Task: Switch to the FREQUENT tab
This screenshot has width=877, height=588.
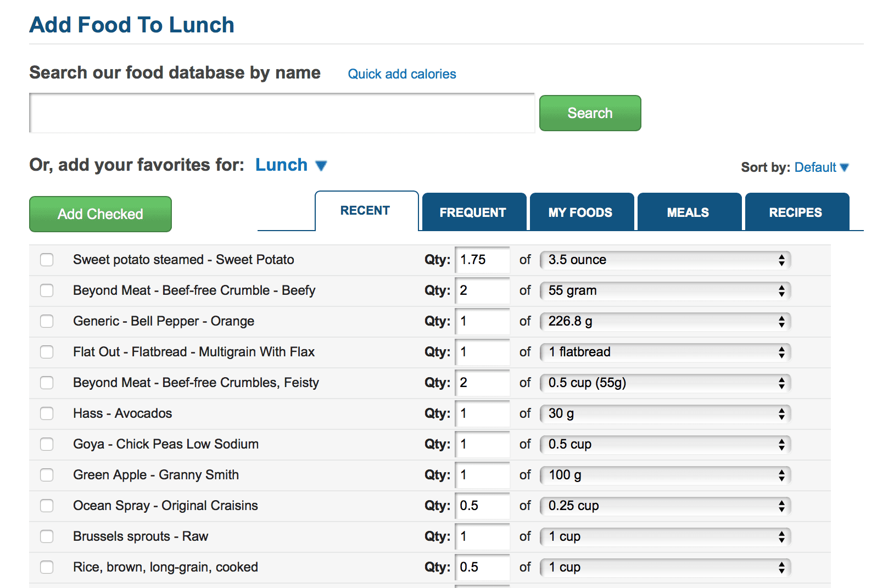Action: [x=473, y=212]
